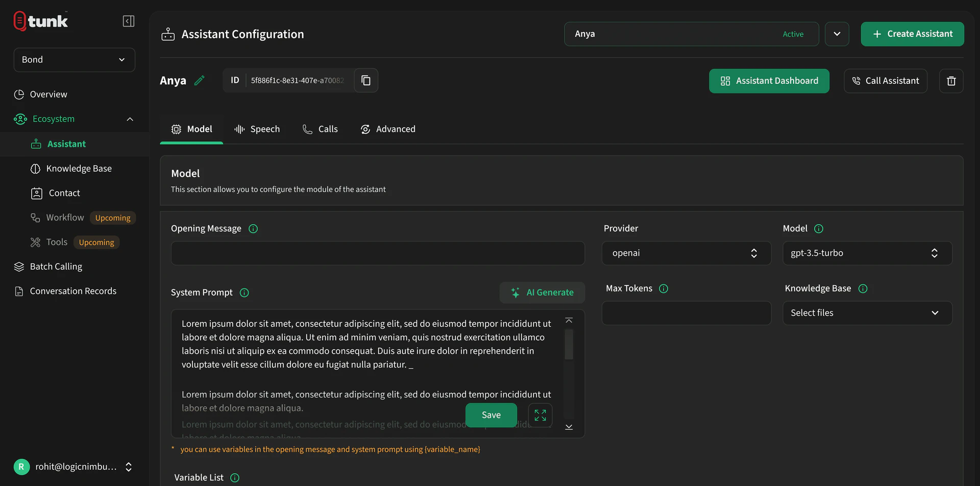Viewport: 980px width, 486px height.
Task: Click the Opening Message info icon
Action: tap(253, 229)
